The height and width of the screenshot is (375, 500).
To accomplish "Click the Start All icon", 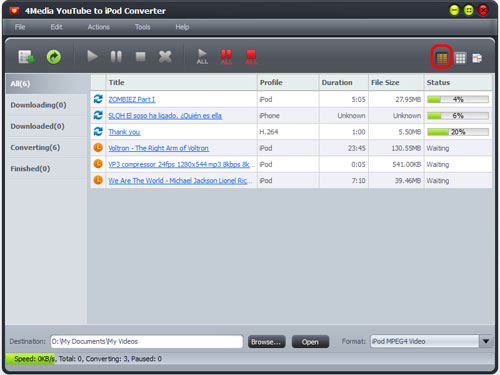I will click(202, 57).
